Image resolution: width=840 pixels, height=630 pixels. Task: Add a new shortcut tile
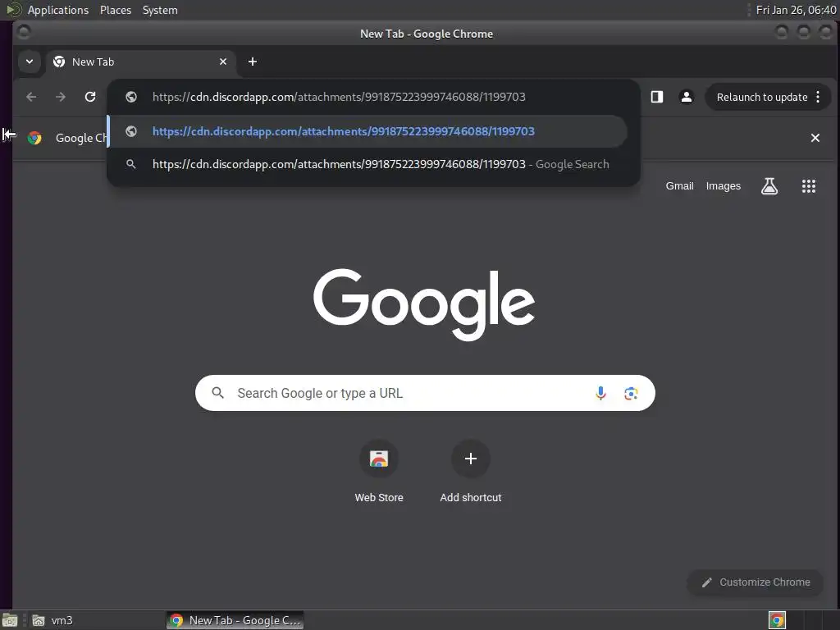pyautogui.click(x=470, y=472)
